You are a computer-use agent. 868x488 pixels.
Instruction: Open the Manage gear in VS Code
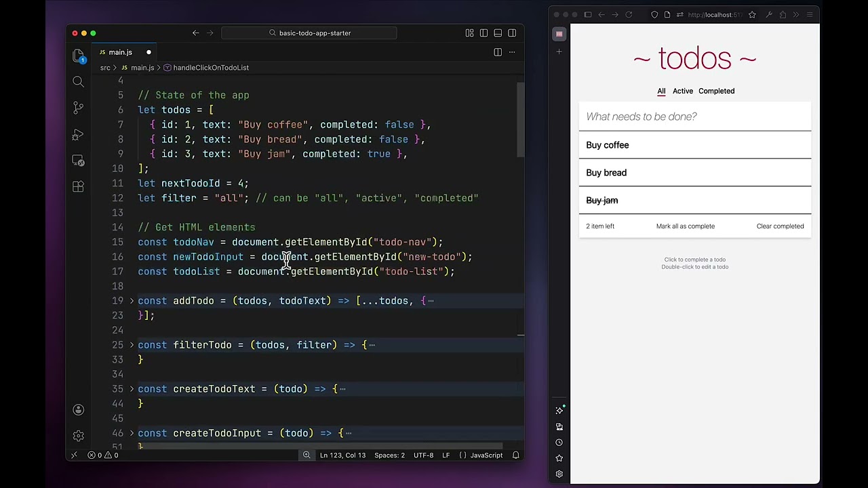click(x=78, y=436)
